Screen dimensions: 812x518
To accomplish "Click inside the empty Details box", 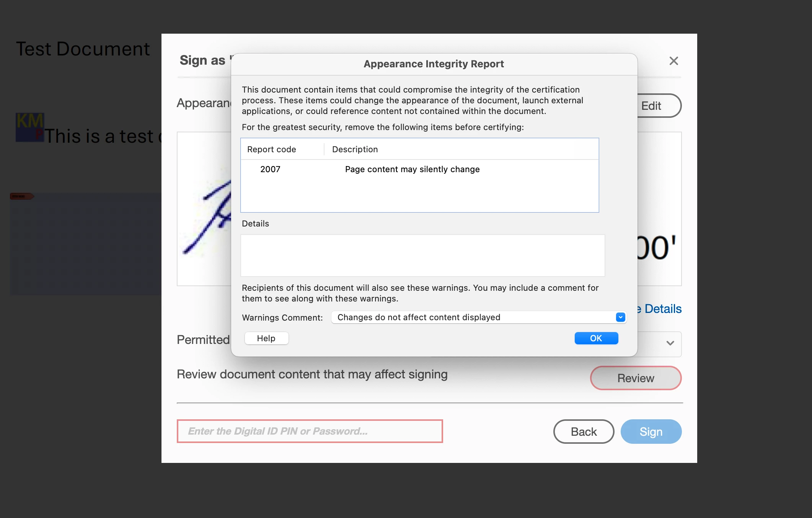I will [x=422, y=255].
